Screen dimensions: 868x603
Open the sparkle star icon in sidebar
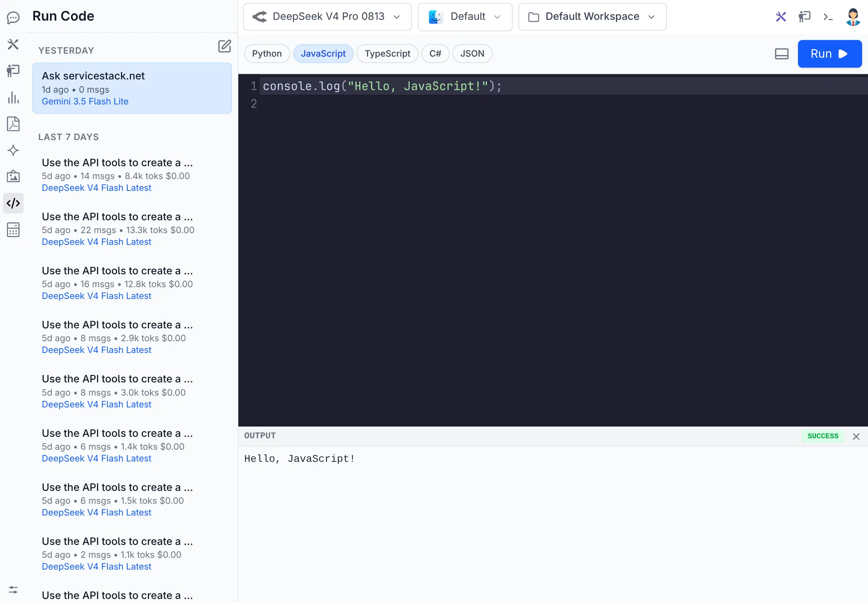13,150
